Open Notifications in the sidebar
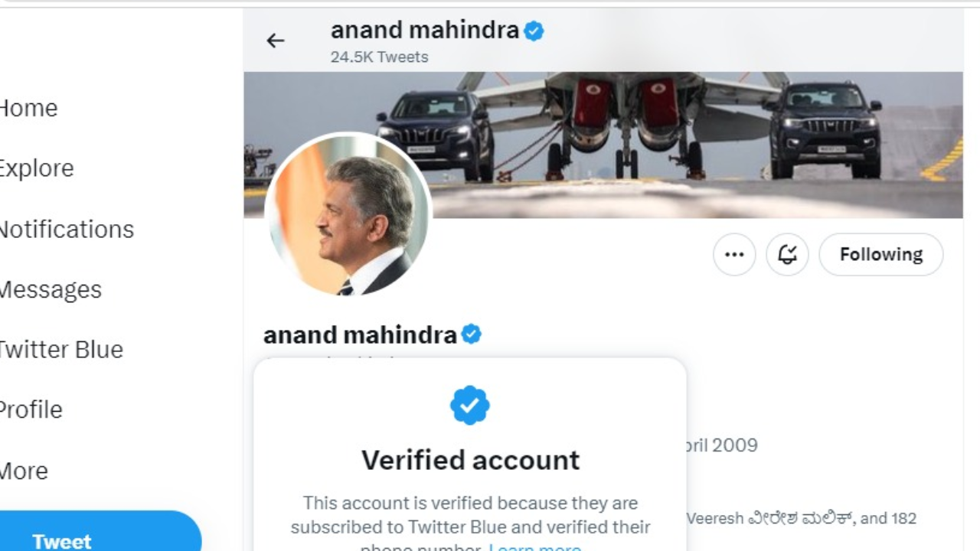The image size is (980, 551). (66, 230)
